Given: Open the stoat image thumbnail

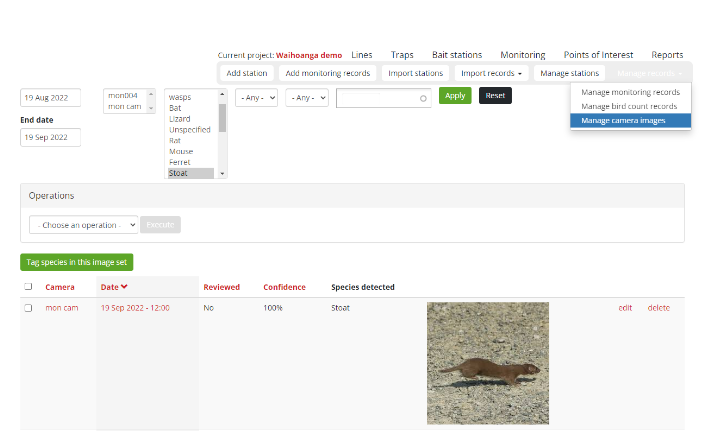Looking at the screenshot, I should pos(488,363).
